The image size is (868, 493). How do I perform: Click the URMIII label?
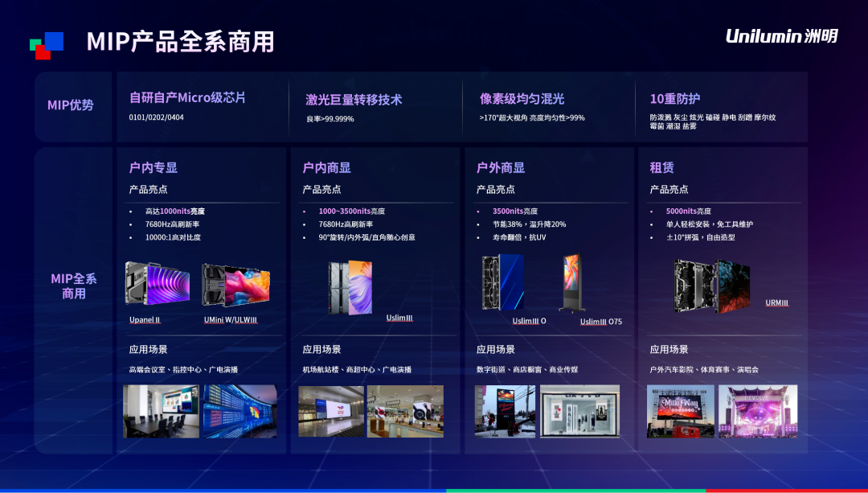point(777,302)
